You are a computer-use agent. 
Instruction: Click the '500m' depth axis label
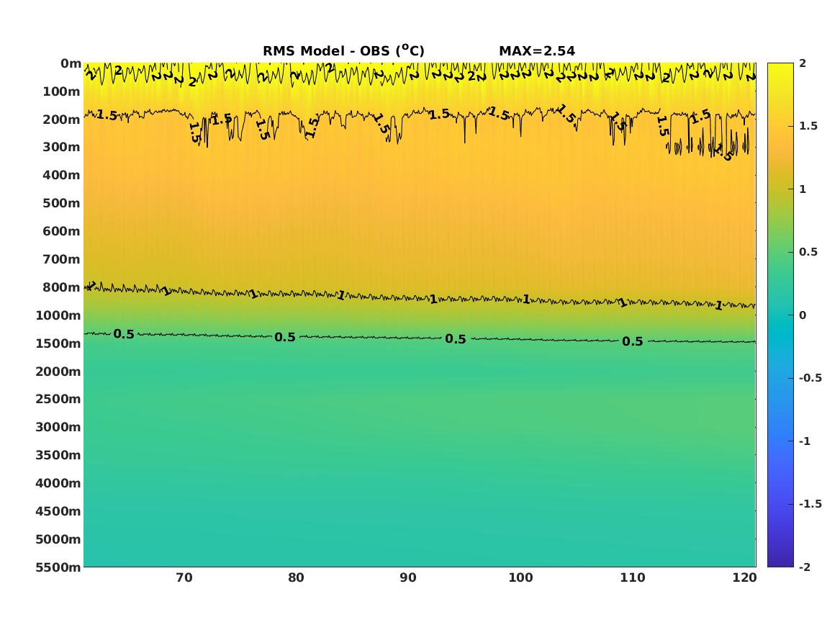[x=62, y=204]
